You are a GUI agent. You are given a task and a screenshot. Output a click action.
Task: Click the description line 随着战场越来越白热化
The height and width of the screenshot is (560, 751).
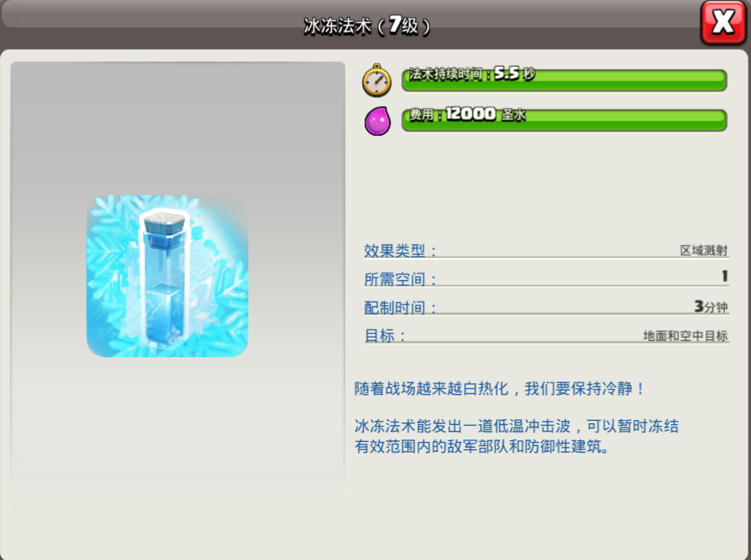coord(499,388)
